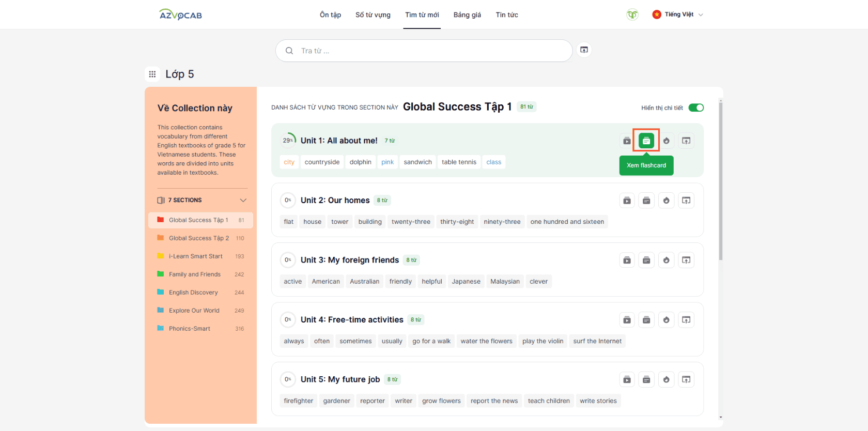Image resolution: width=868 pixels, height=431 pixels.
Task: Open flashcards for Unit 4: Free-time activities
Action: point(646,320)
